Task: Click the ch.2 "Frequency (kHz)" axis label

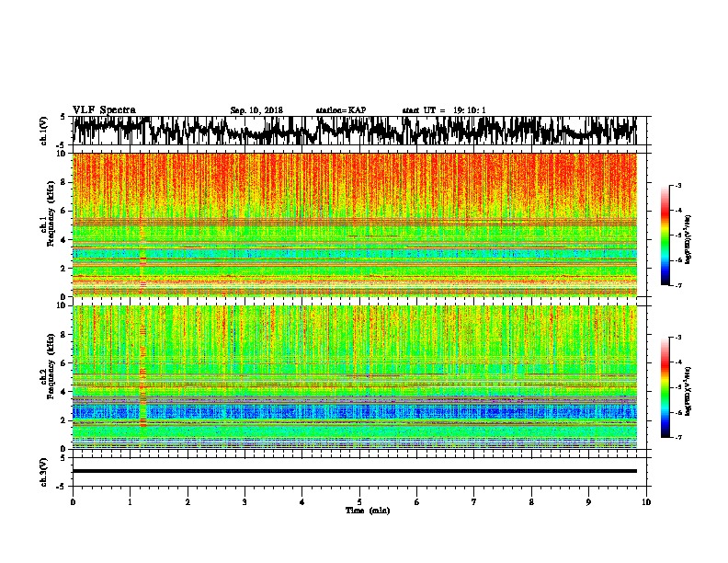Action: tap(51, 366)
